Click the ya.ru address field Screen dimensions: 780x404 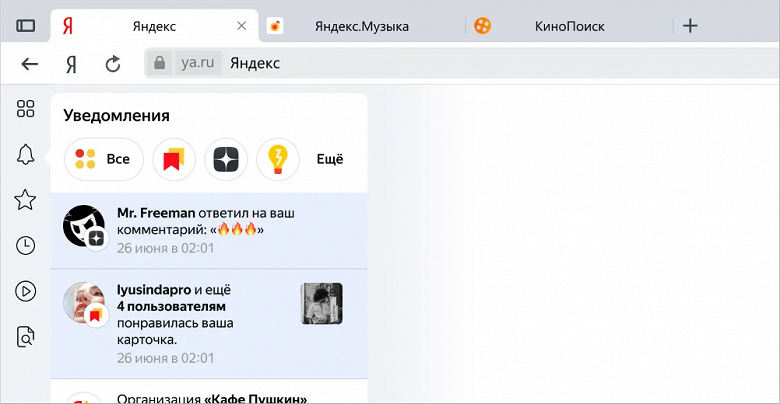pos(198,63)
